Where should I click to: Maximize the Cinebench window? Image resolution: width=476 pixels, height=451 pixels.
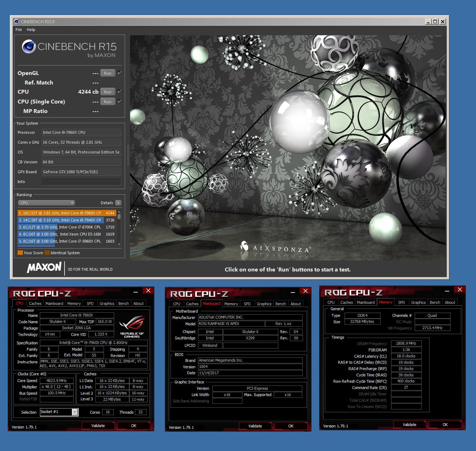[x=435, y=21]
